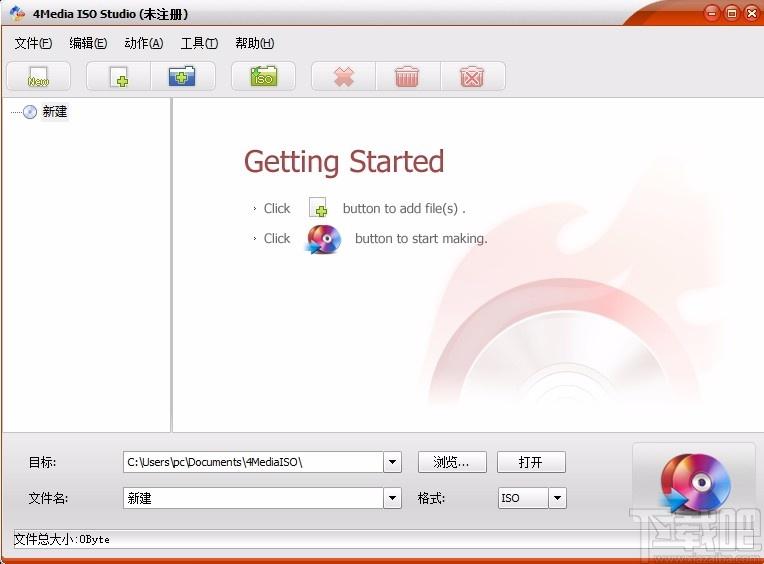Click the 打开 open button
This screenshot has width=764, height=564.
click(x=531, y=462)
